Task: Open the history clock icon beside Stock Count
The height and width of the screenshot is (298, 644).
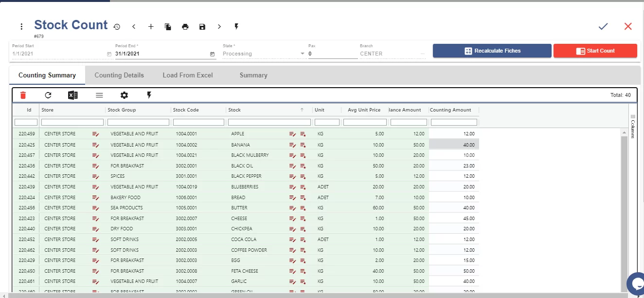Action: (x=117, y=27)
